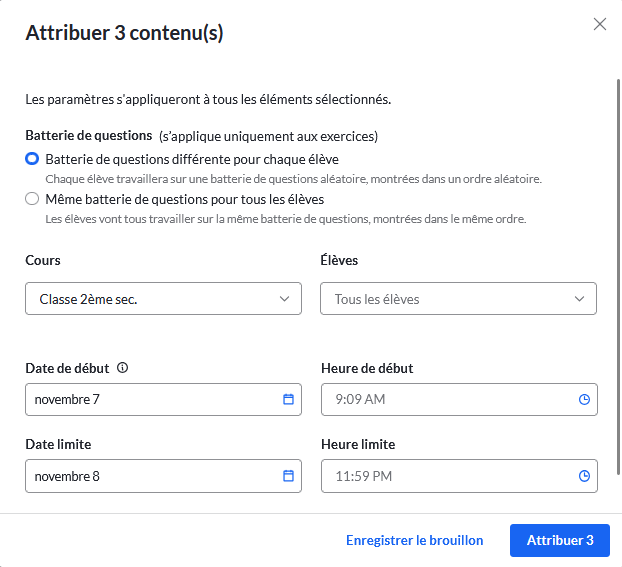This screenshot has width=622, height=567.
Task: Click the start date field showing novembre 7
Action: (150, 400)
